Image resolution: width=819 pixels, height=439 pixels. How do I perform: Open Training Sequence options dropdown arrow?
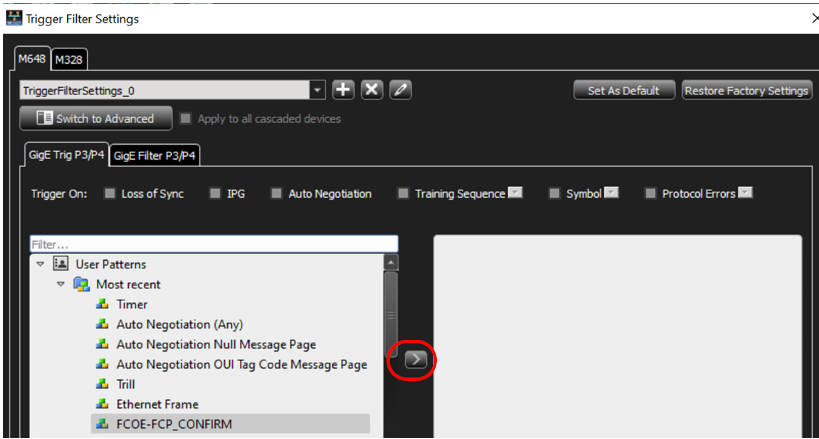tap(516, 193)
